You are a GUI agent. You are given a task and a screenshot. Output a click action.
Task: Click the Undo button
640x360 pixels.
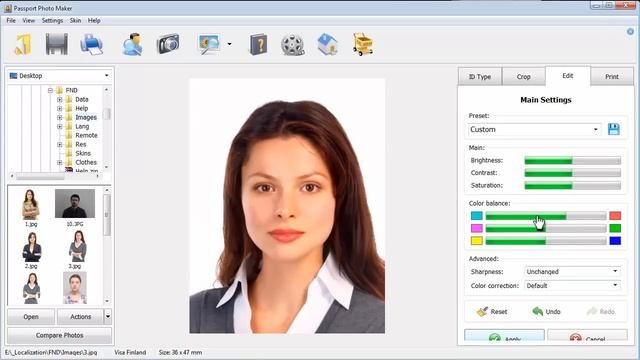[x=546, y=311]
